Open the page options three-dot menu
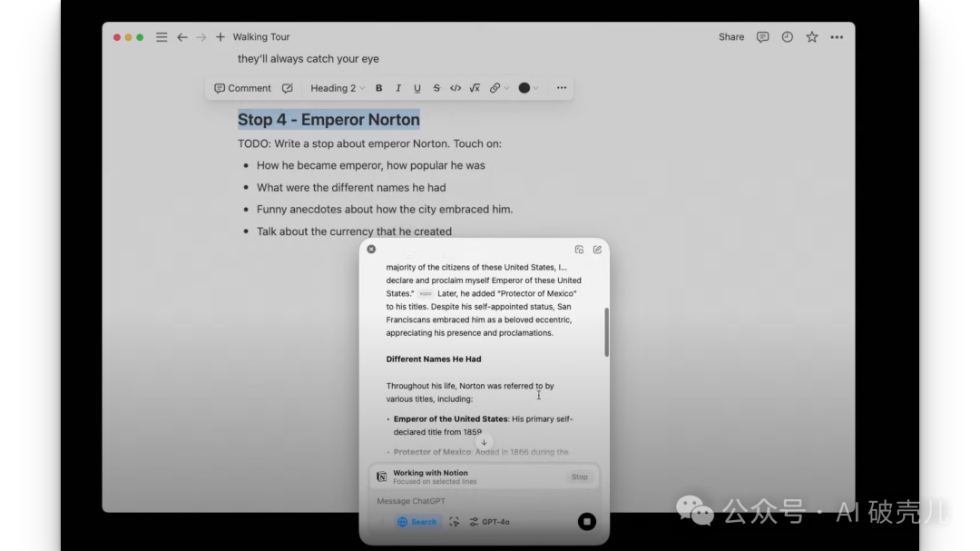980x551 pixels. [837, 37]
